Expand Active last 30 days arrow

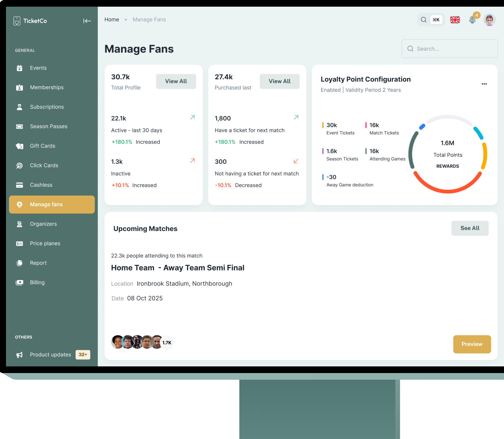[x=192, y=118]
